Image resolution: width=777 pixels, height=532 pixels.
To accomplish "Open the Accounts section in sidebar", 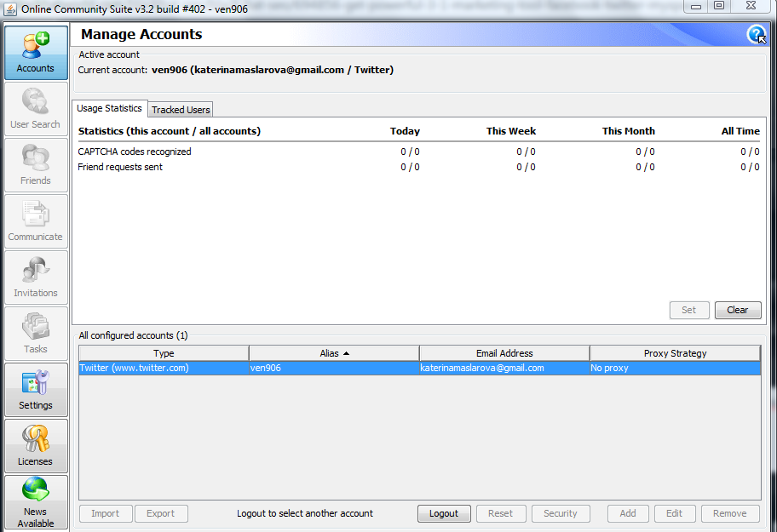I will tap(36, 53).
